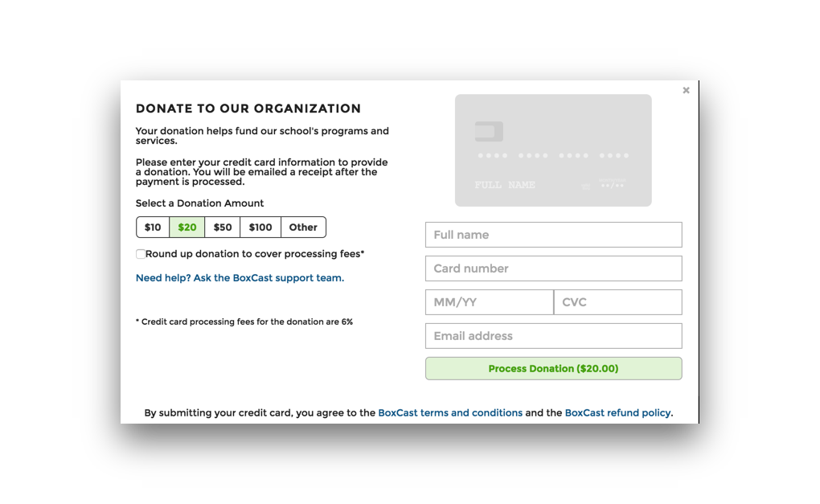Focus the Full name field

pyautogui.click(x=553, y=235)
